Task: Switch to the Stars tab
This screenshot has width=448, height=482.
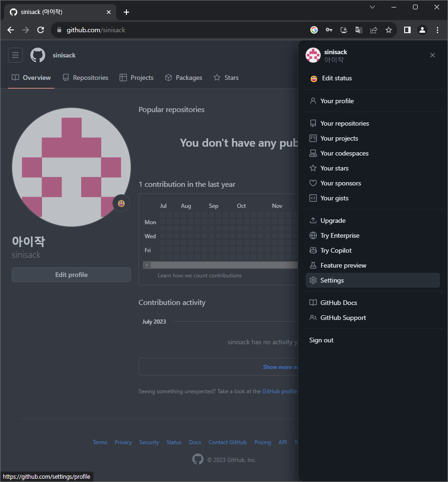Action: 226,78
